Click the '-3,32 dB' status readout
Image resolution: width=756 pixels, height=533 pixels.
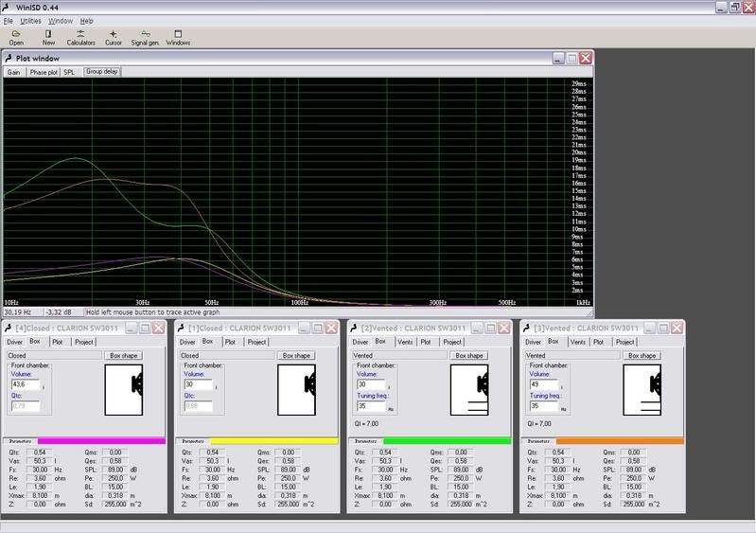pos(63,312)
